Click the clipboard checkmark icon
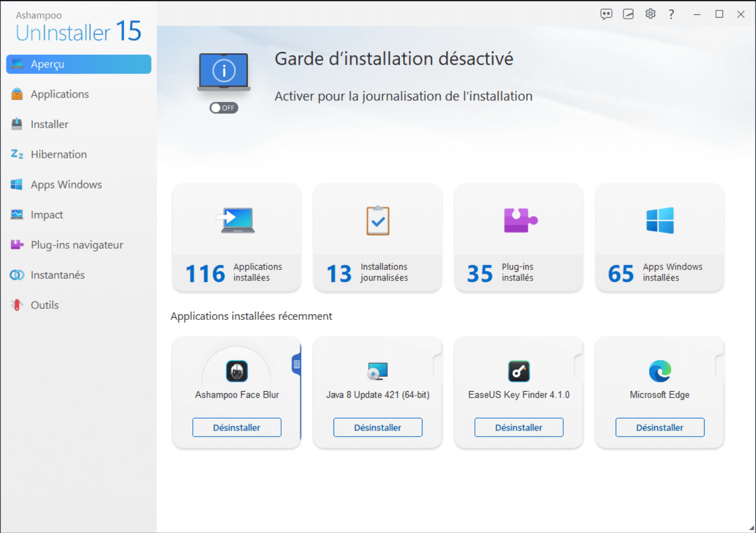Image resolution: width=756 pixels, height=533 pixels. pyautogui.click(x=378, y=220)
